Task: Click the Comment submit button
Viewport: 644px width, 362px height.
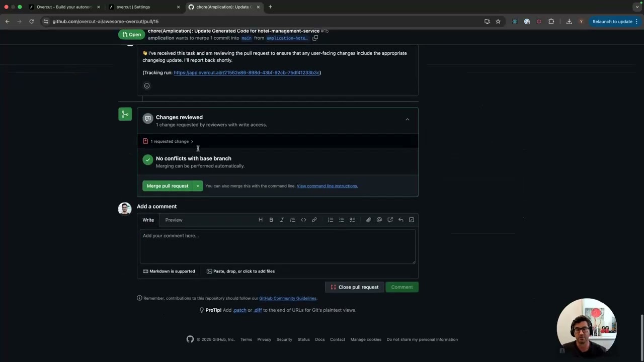Action: (402, 287)
